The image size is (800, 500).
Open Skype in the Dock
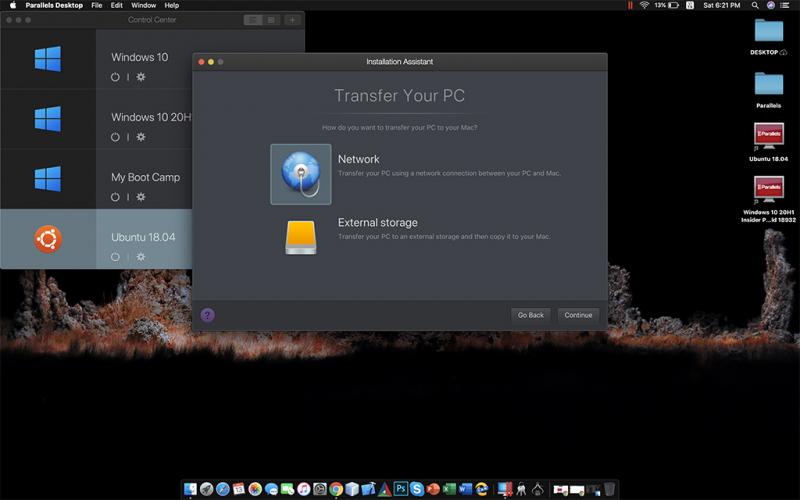point(417,489)
